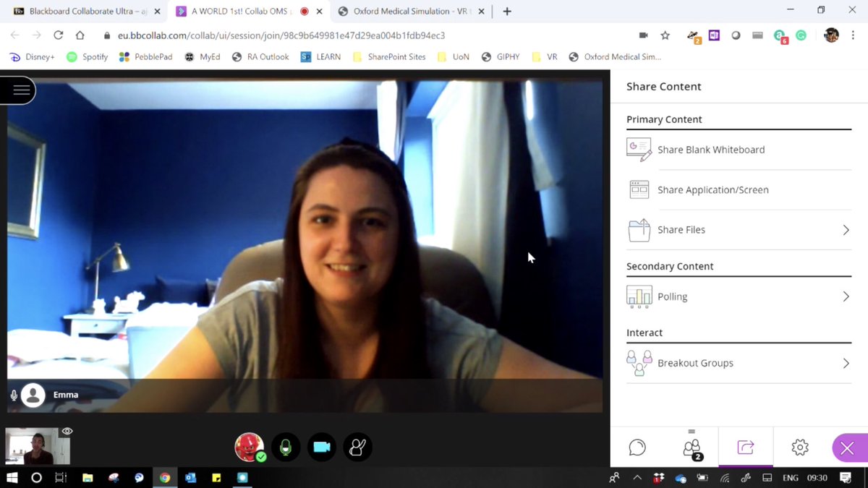Viewport: 868px width, 488px height.
Task: Open the OneNote clipper extension
Action: (715, 35)
